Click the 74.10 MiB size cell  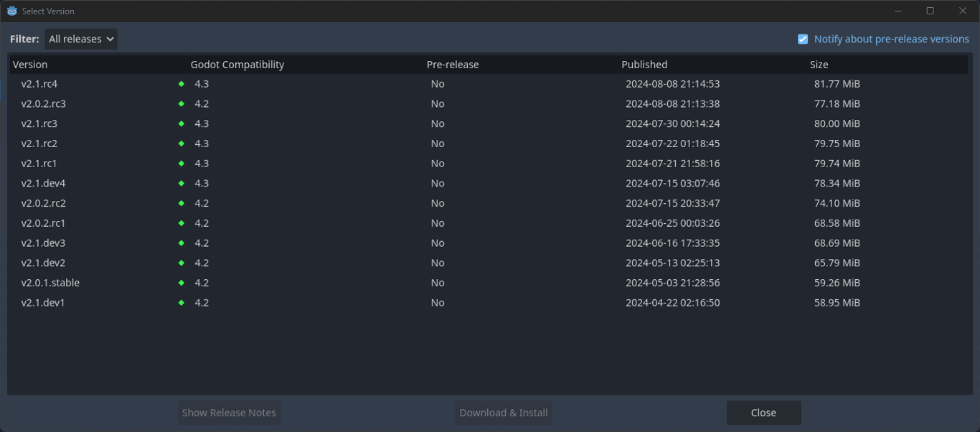coord(837,203)
